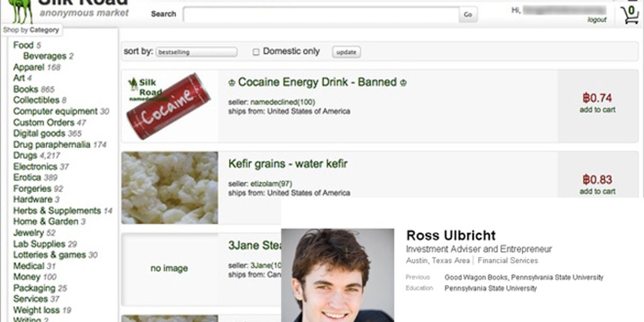Open the Erotica category
The height and width of the screenshot is (322, 644).
(x=27, y=177)
